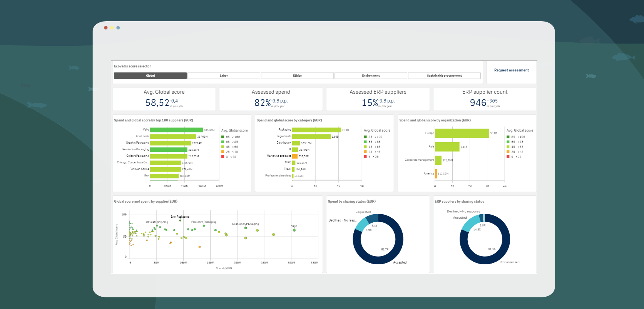Click the Packaging bar in category chart
The height and width of the screenshot is (309, 644).
(x=316, y=130)
